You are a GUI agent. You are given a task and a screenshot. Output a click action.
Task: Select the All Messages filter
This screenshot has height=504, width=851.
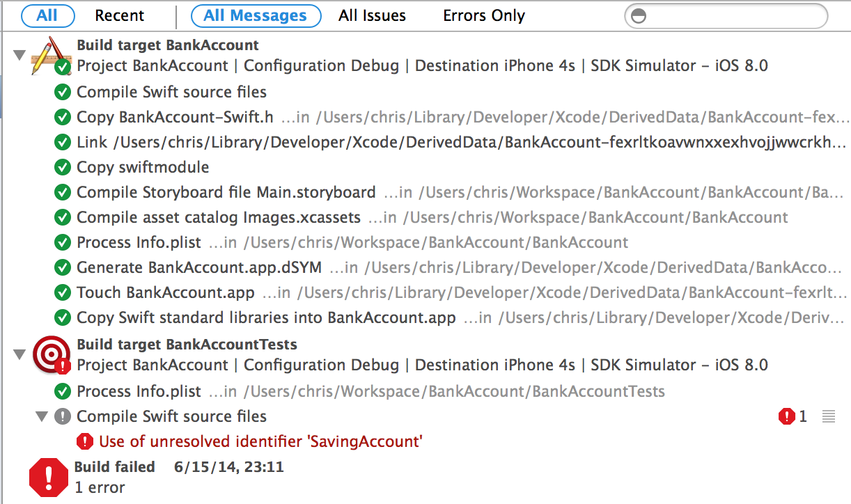click(x=256, y=15)
